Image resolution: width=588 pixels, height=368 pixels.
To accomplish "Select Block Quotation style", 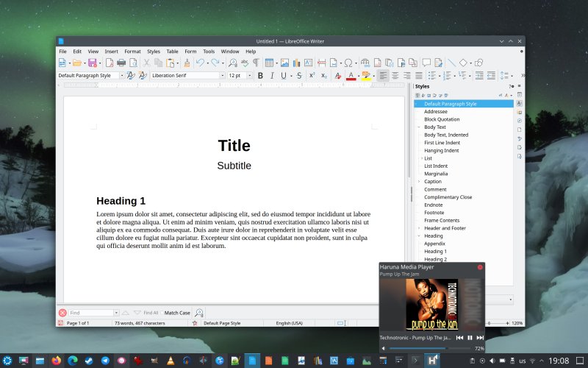I will (x=442, y=119).
